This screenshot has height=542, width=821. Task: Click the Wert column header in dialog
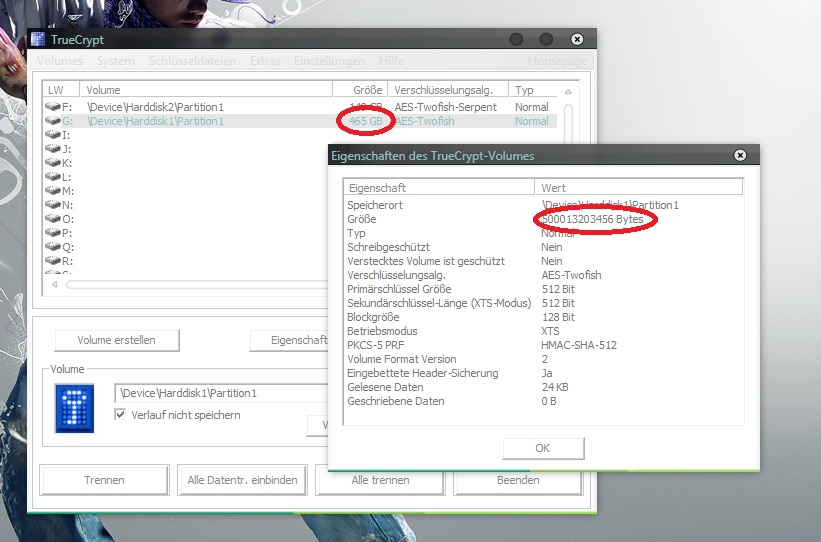click(638, 187)
